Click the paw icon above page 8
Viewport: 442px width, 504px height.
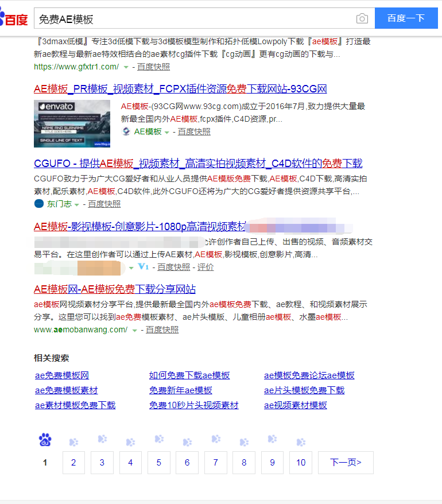point(245,442)
